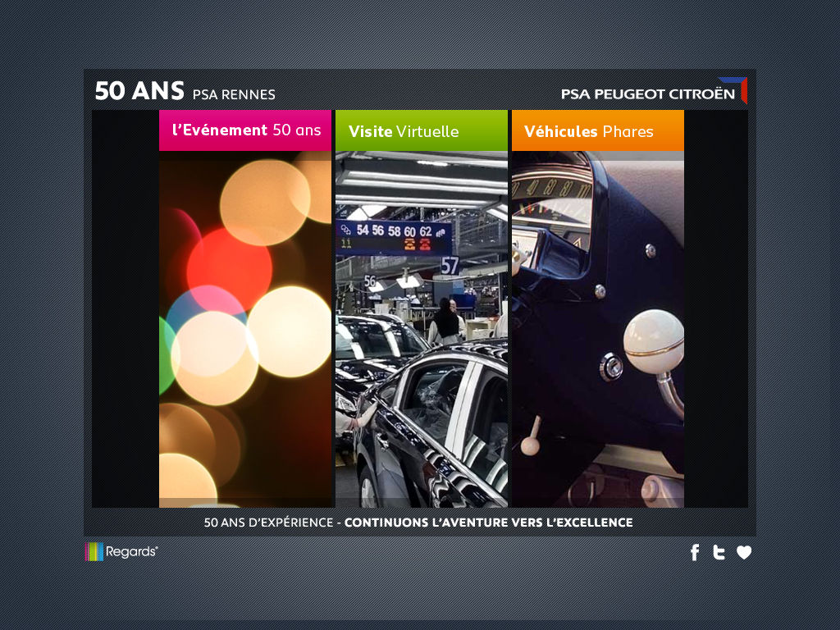Click the 57 station sign in factory photo
Screen dimensions: 840x630
click(x=450, y=266)
